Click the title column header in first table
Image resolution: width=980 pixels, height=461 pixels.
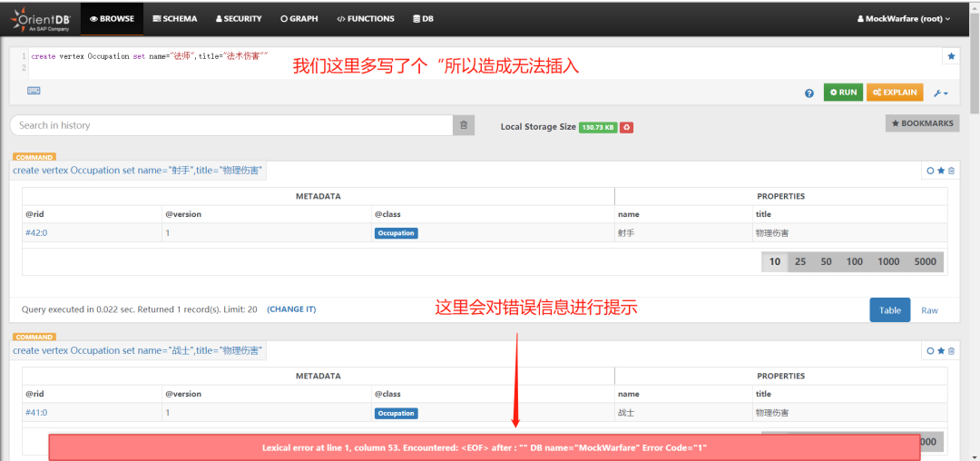coord(850,214)
